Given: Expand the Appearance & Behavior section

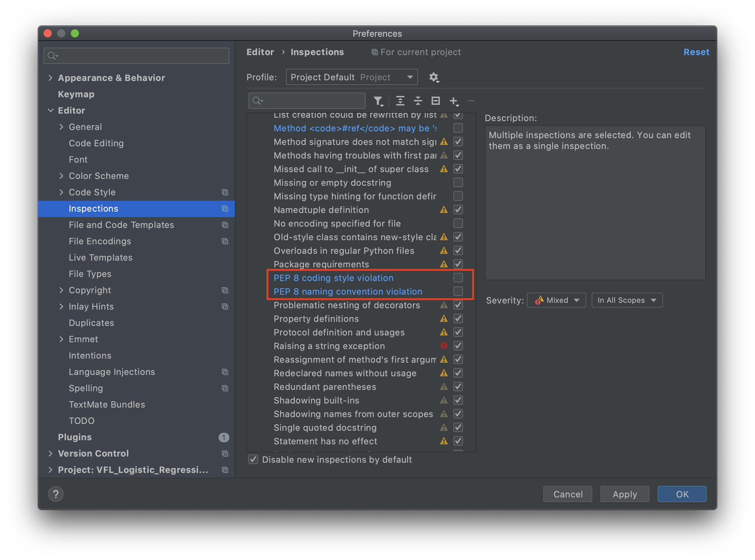Looking at the screenshot, I should coord(51,78).
